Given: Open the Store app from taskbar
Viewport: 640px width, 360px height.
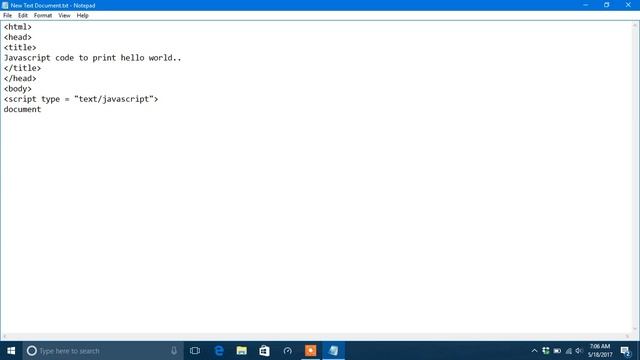Looking at the screenshot, I should coord(264,351).
